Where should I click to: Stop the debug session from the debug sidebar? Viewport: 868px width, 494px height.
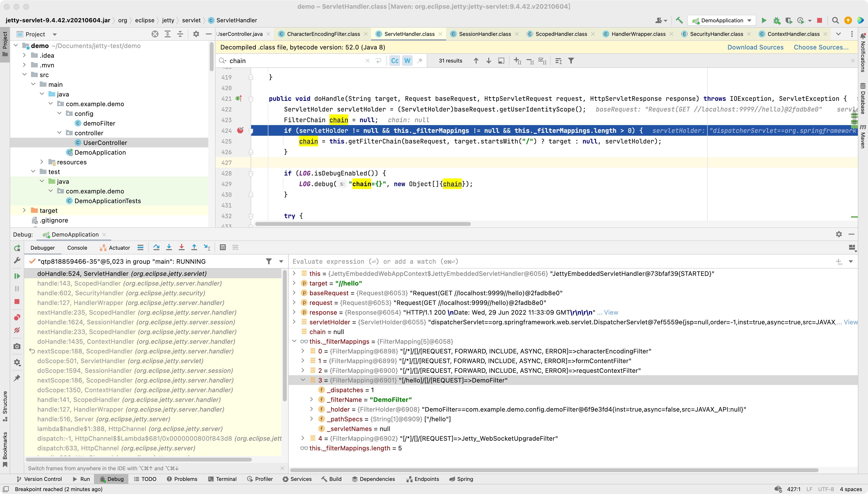tap(17, 302)
